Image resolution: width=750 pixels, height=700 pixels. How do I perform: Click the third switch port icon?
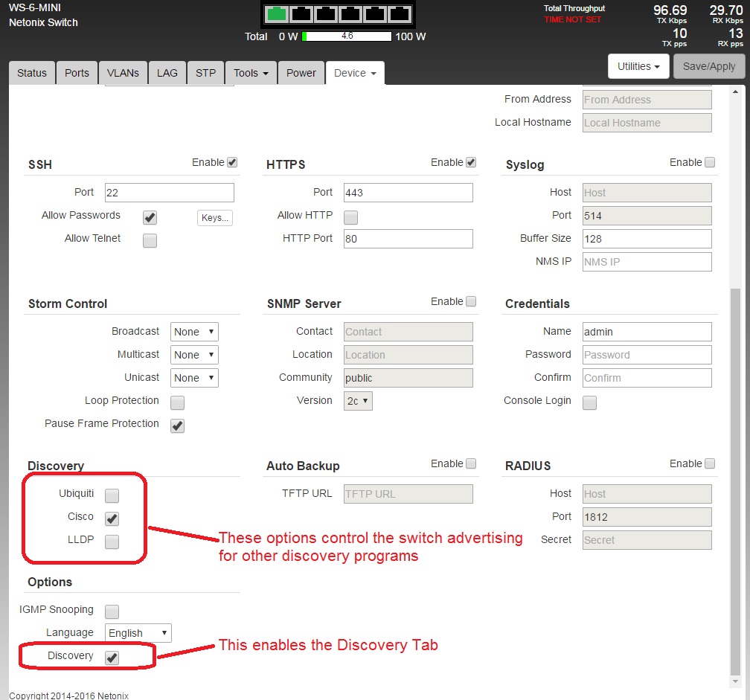pos(325,14)
